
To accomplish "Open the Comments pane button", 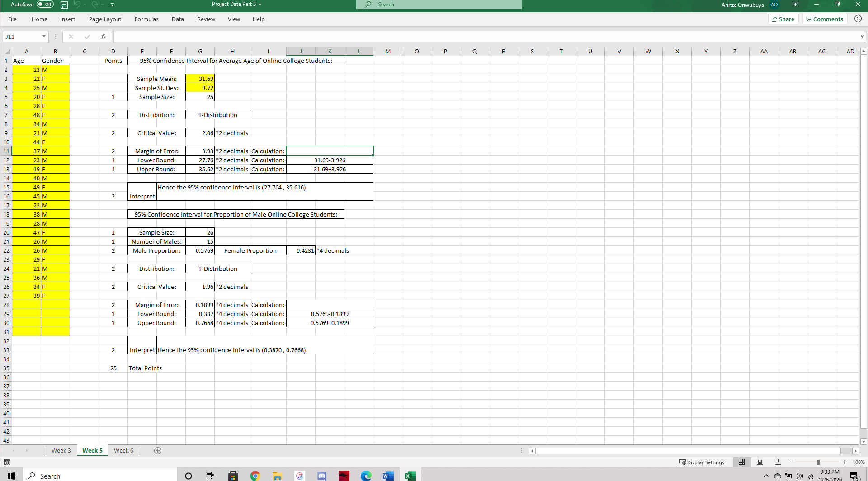I will point(825,19).
